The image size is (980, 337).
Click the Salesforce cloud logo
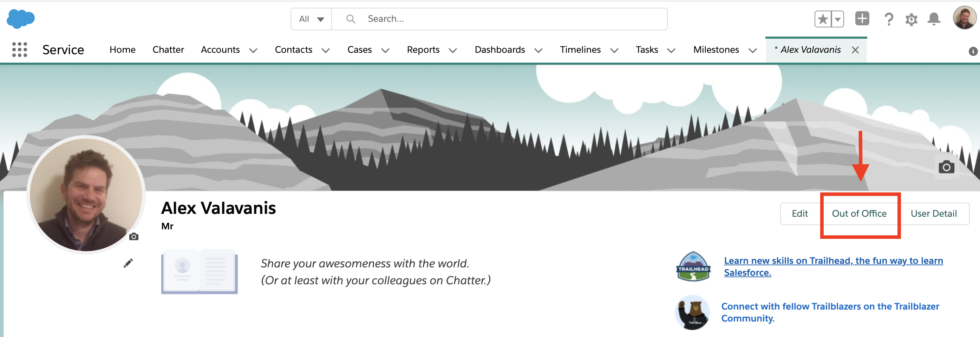20,19
